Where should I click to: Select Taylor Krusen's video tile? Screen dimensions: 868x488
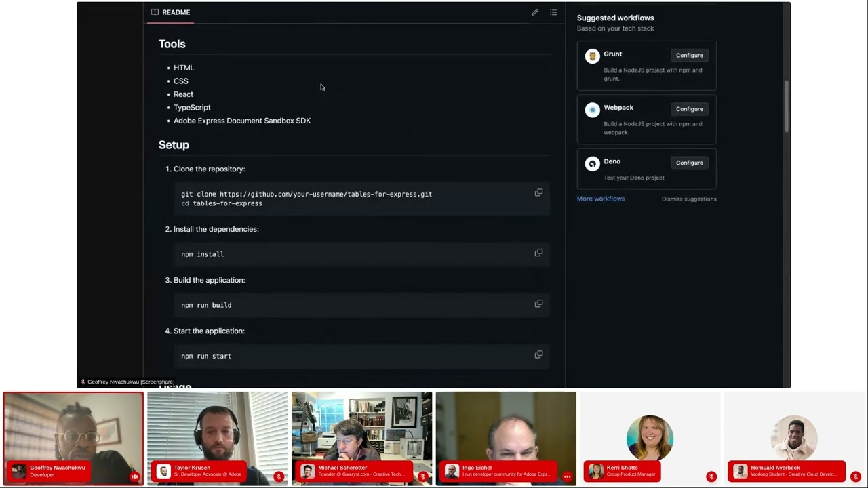coord(218,439)
